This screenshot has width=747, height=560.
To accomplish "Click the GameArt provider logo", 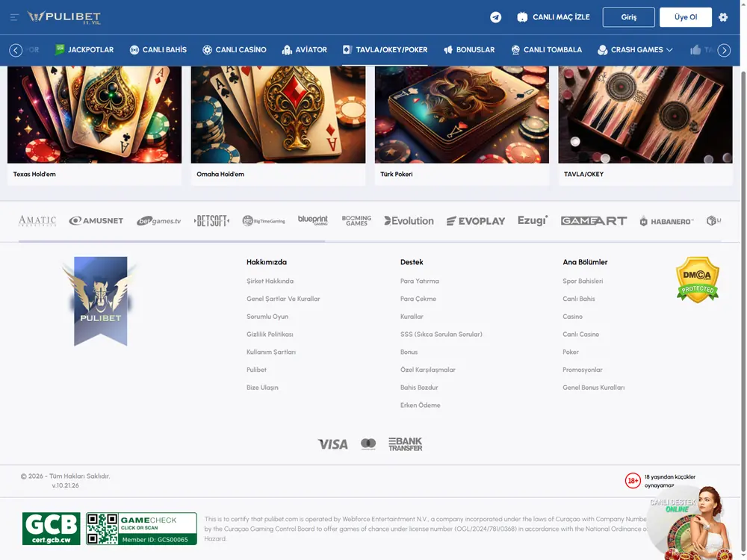I will [x=594, y=221].
